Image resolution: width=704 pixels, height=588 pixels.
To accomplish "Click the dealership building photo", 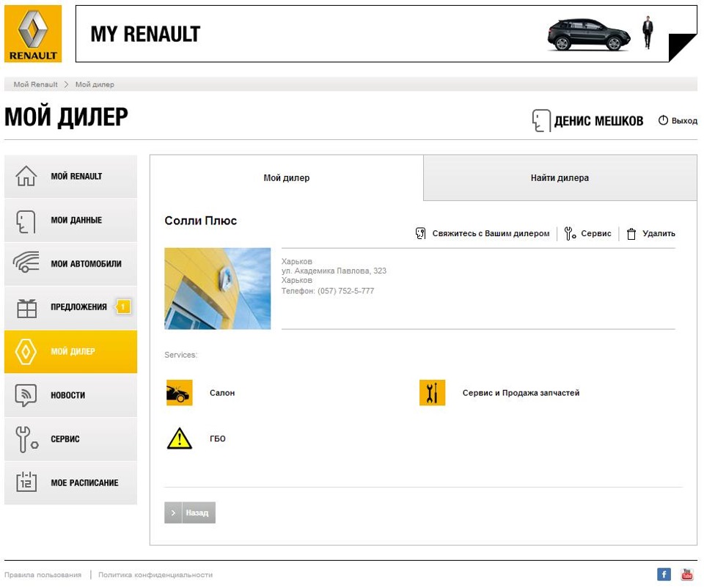I will coord(217,289).
